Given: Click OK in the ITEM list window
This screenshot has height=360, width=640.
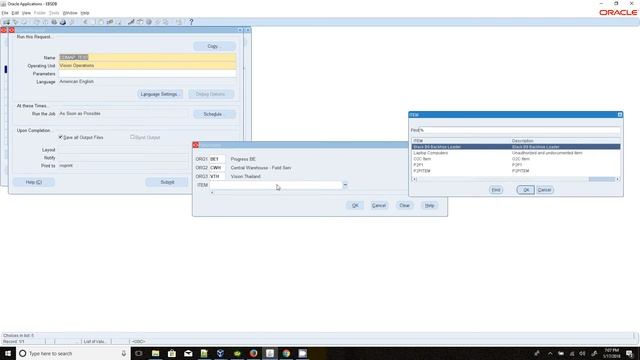Looking at the screenshot, I should pyautogui.click(x=526, y=190).
